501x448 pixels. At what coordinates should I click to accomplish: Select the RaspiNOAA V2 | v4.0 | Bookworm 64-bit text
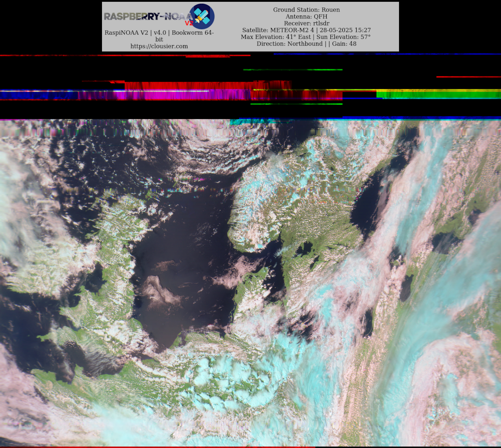click(x=159, y=36)
